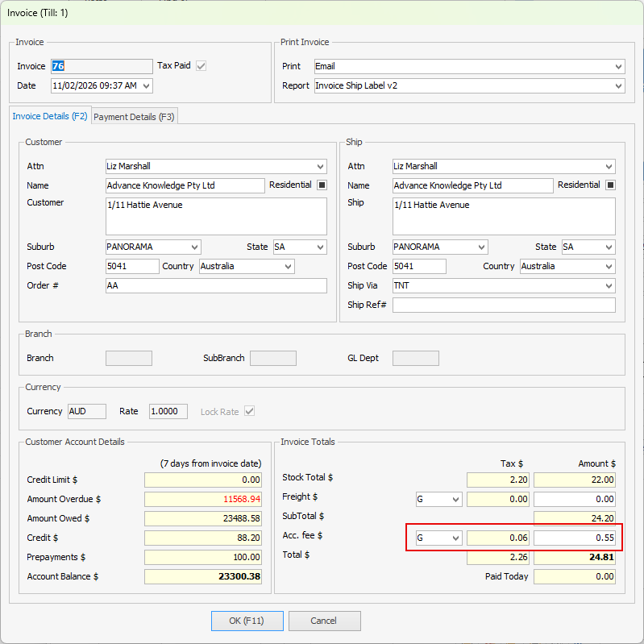Click the Order # field
The height and width of the screenshot is (644, 644).
[216, 285]
